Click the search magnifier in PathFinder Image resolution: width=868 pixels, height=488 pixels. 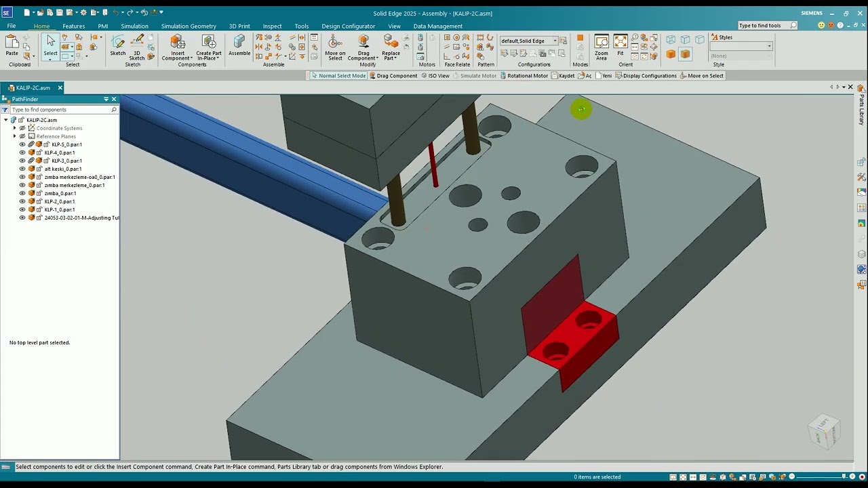click(114, 109)
